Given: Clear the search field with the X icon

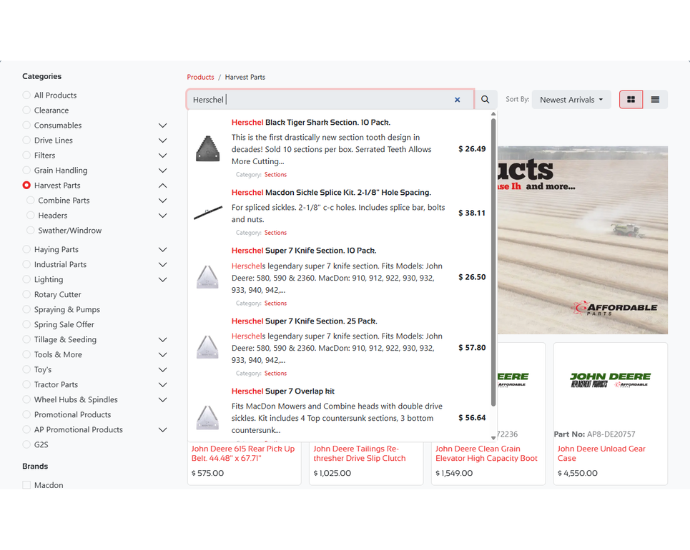Looking at the screenshot, I should point(457,100).
